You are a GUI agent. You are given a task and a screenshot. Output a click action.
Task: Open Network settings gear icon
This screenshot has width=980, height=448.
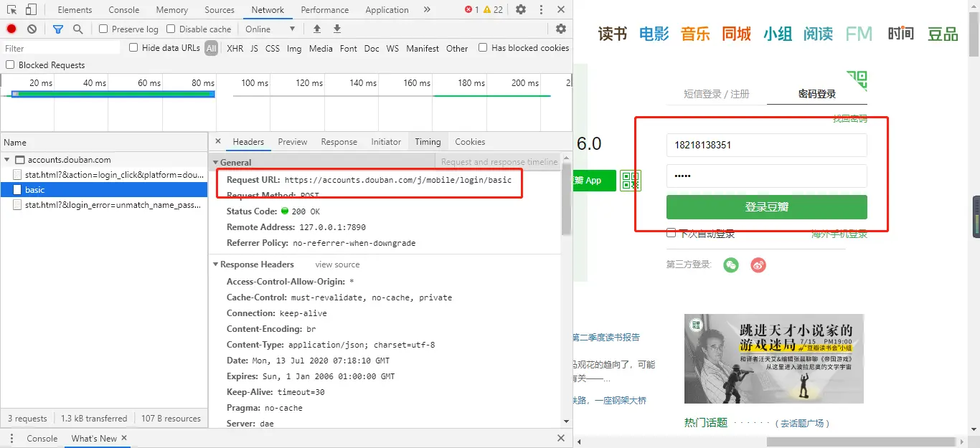[x=561, y=29]
